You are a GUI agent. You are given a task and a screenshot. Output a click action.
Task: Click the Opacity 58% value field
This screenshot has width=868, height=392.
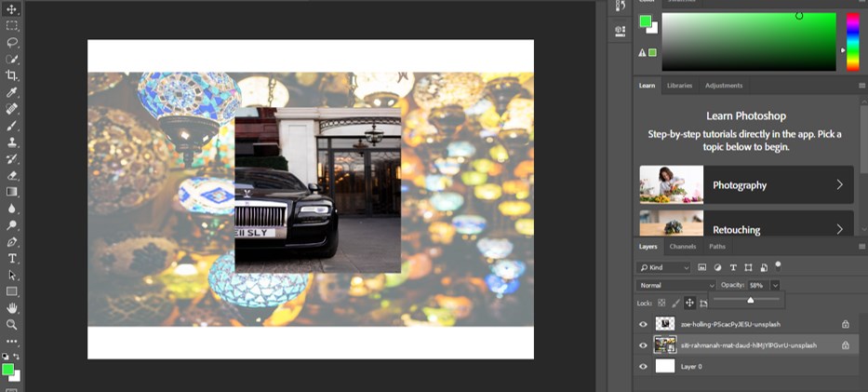tap(758, 285)
